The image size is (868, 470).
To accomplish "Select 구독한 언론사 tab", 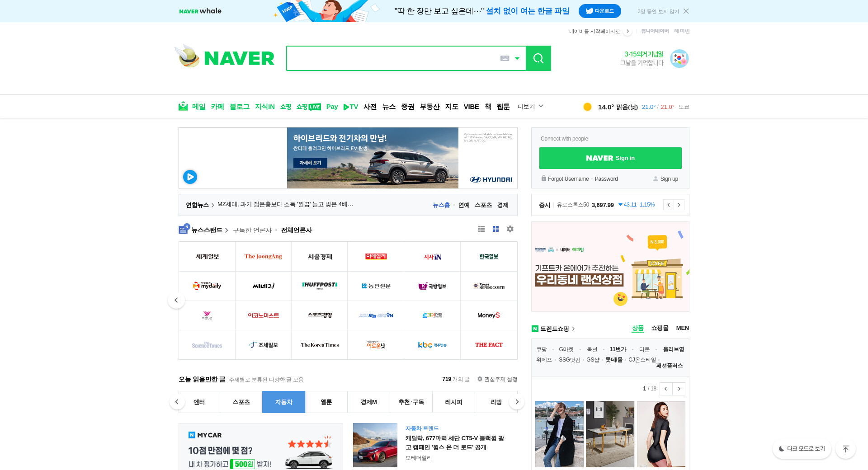I will [252, 230].
